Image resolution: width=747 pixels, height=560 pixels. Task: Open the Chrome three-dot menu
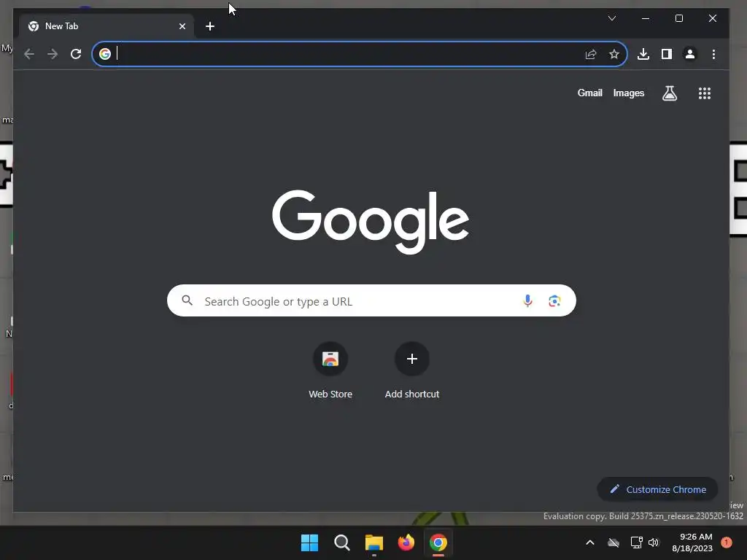pyautogui.click(x=713, y=54)
